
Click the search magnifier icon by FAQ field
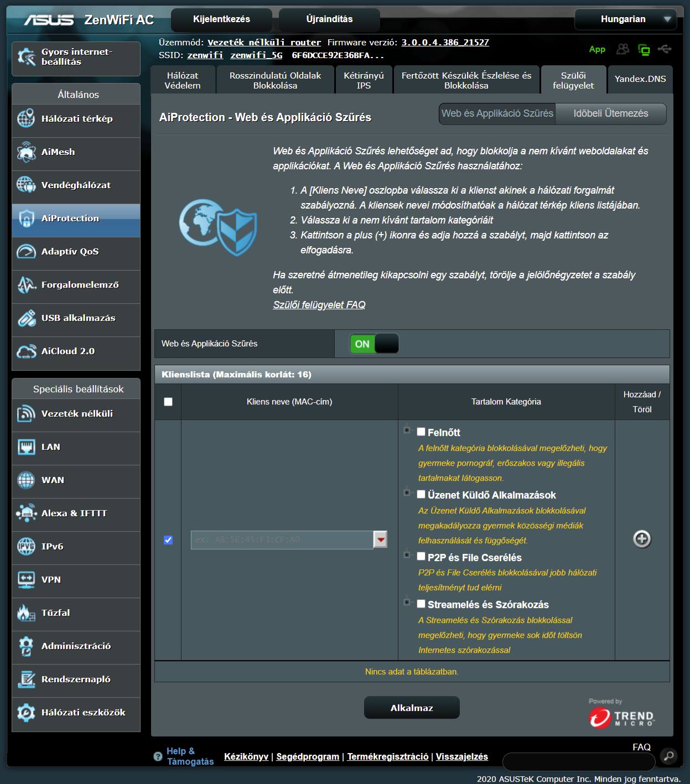point(668,756)
